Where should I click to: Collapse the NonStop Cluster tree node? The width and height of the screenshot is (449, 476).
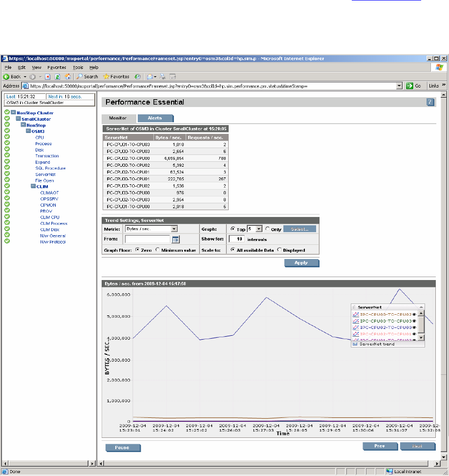(13, 113)
